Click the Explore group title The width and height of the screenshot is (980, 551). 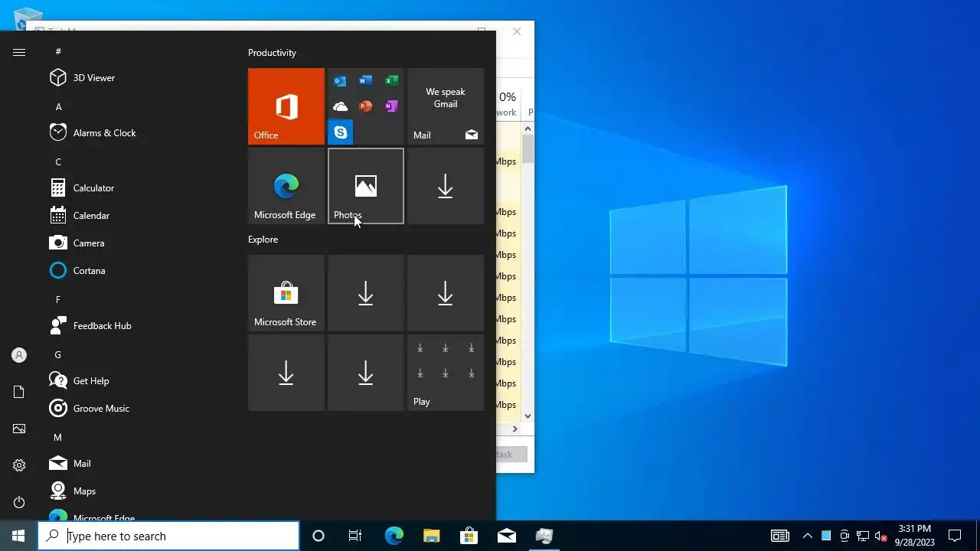pos(263,240)
